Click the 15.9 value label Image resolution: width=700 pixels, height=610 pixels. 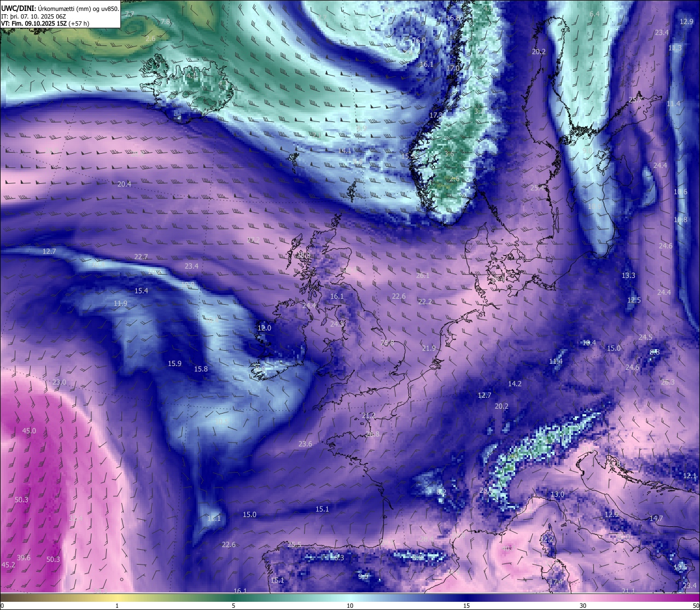point(174,364)
